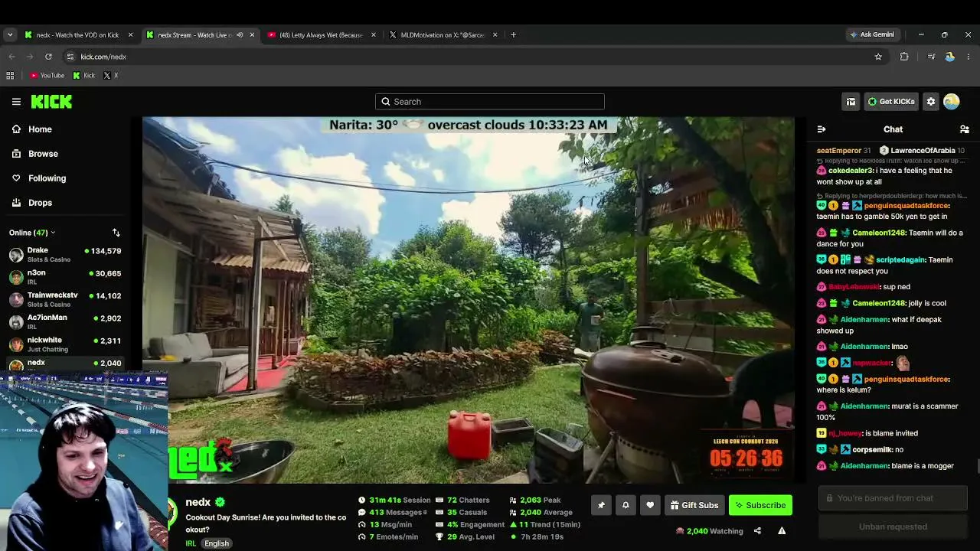Image resolution: width=980 pixels, height=551 pixels.
Task: Switch to the Letty Always Wet tab
Action: tap(322, 34)
